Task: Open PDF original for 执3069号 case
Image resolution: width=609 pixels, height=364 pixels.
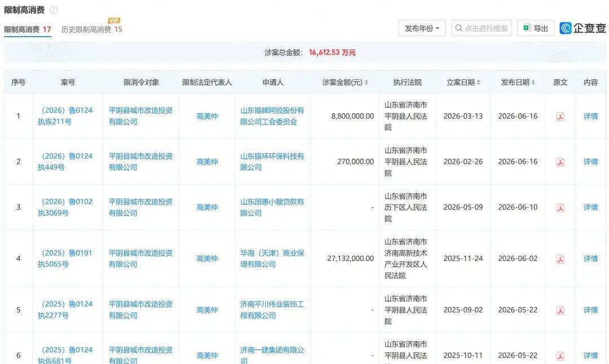Action: click(x=560, y=208)
